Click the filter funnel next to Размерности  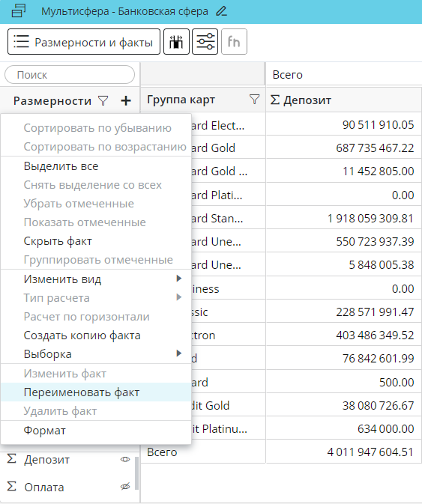103,100
